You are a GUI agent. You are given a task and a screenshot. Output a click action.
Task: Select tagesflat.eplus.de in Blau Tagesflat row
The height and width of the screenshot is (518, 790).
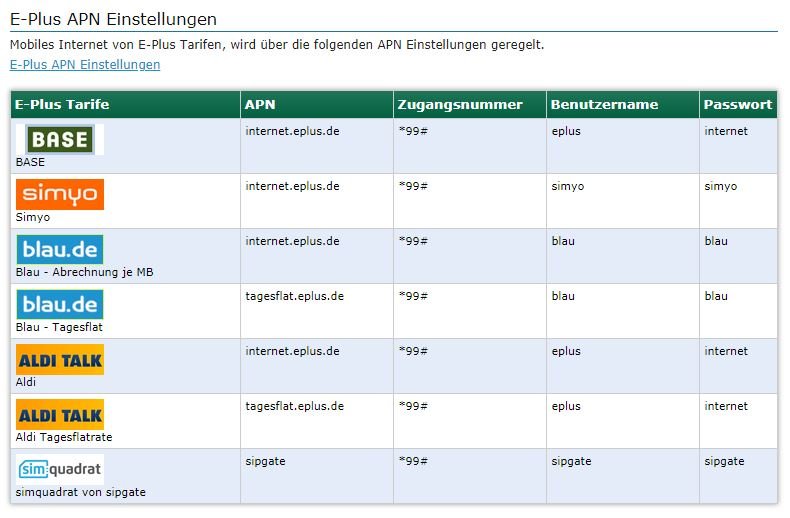click(x=295, y=296)
